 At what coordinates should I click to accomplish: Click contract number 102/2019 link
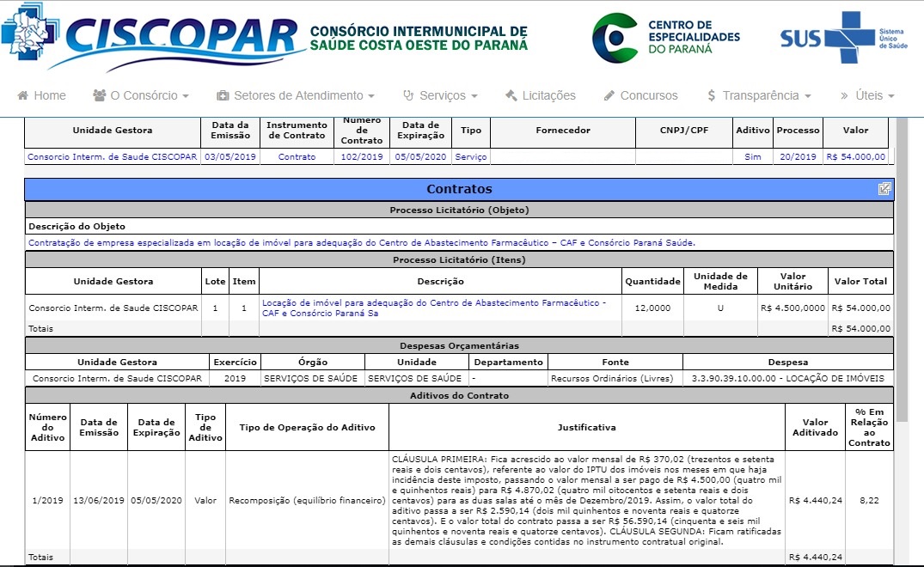click(362, 156)
